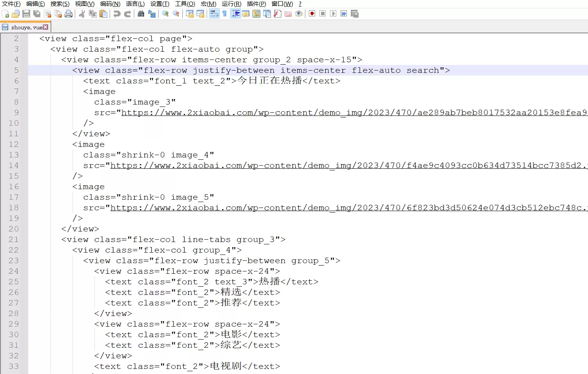Click the text 电影 on line 30
Screen dimensions: 588x374
point(231,334)
